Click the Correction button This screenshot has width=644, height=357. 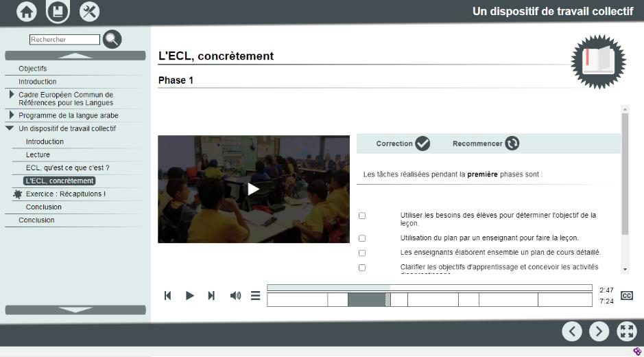[403, 143]
